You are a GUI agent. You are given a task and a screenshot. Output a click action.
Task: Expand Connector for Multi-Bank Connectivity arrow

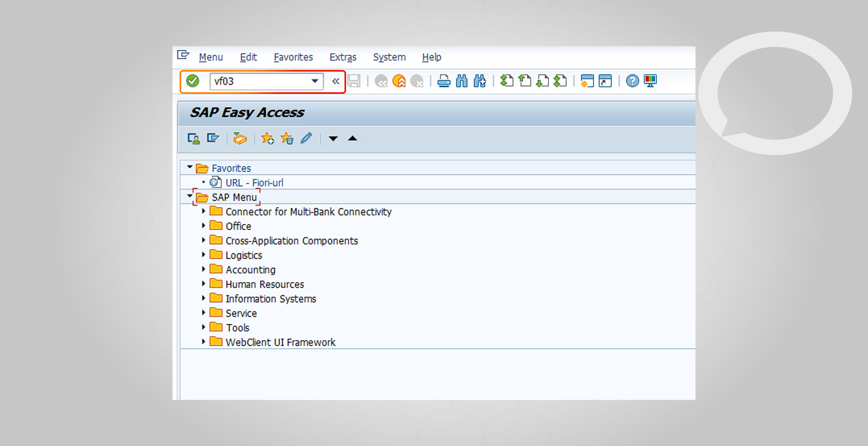tap(203, 211)
